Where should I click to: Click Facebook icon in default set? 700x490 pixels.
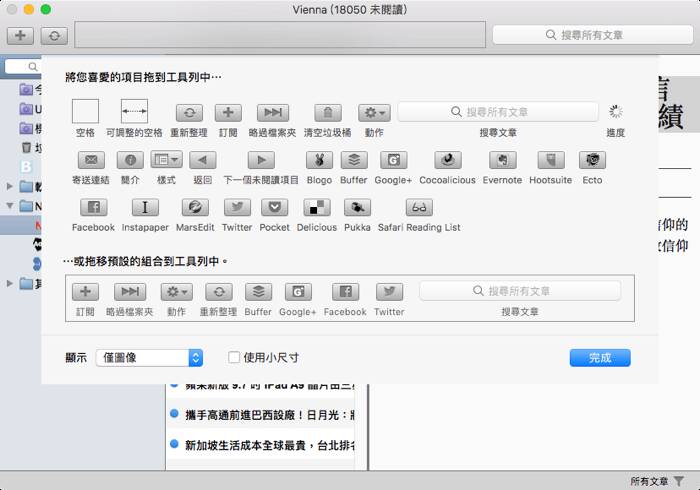tap(346, 292)
